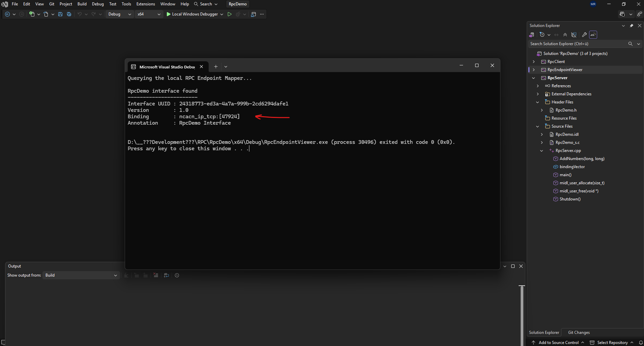The height and width of the screenshot is (346, 644).
Task: Click the Save All toolbar icon
Action: click(x=69, y=14)
